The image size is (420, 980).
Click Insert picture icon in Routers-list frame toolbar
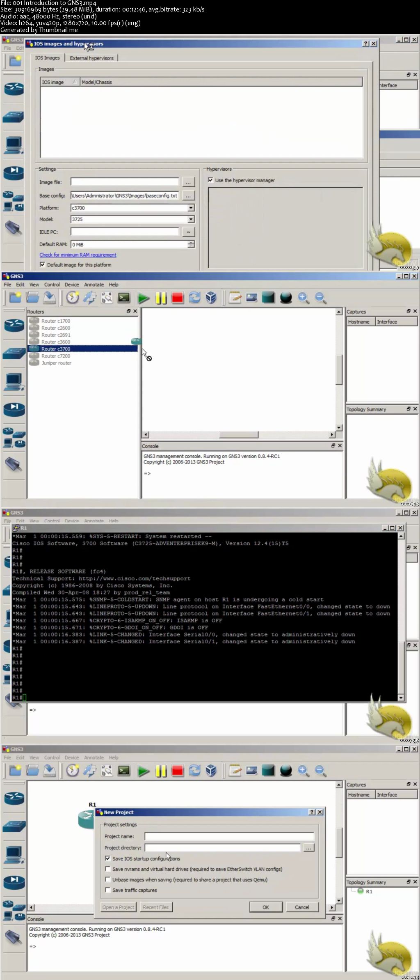[251, 298]
